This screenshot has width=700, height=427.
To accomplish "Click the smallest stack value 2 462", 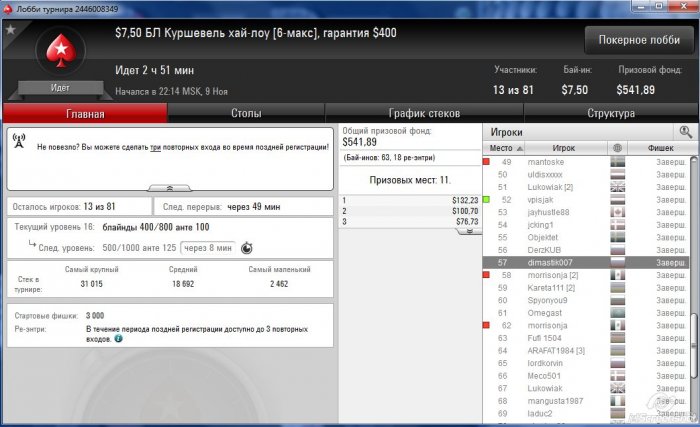I will pos(279,284).
